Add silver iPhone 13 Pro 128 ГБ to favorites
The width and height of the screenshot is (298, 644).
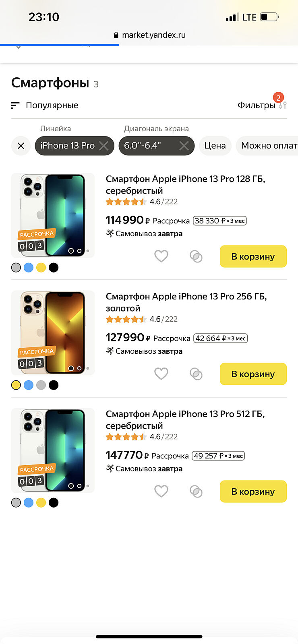161,256
